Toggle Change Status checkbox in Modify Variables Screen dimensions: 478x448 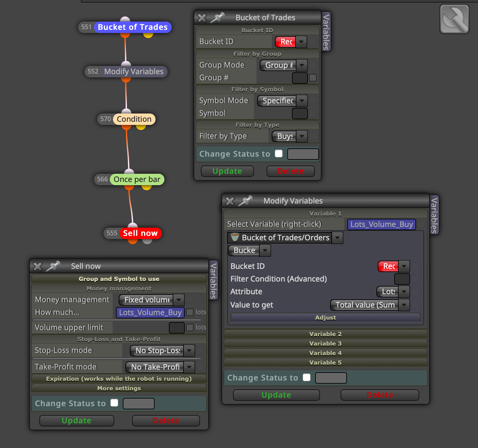tap(307, 377)
